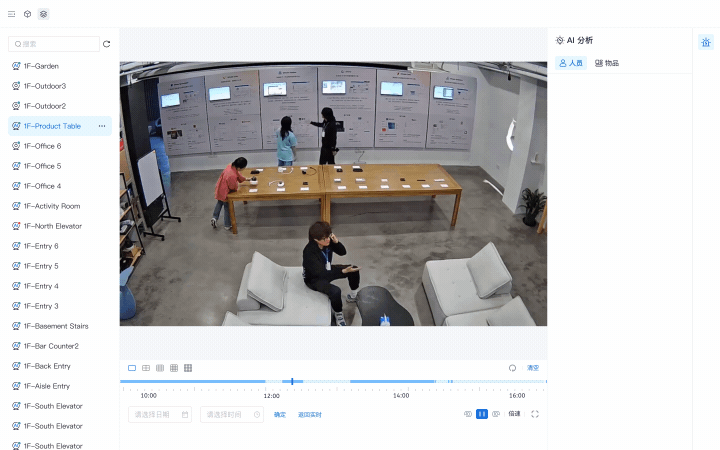Screen dimensions: 720x450
Task: Click the blue playhead on the timeline
Action: coord(292,381)
